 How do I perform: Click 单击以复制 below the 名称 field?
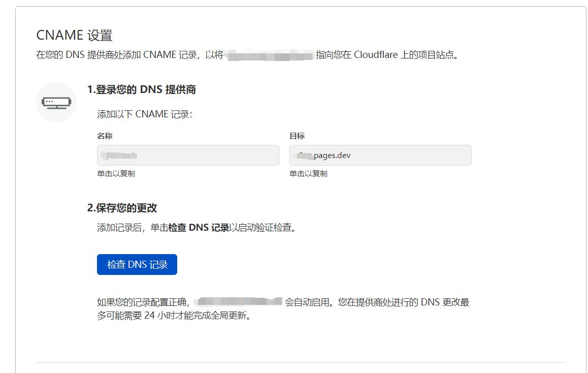(x=116, y=174)
